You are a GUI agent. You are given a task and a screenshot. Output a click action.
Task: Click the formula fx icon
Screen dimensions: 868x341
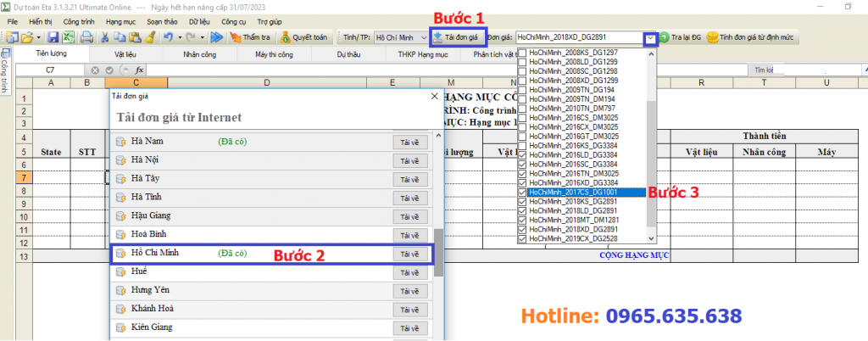139,70
